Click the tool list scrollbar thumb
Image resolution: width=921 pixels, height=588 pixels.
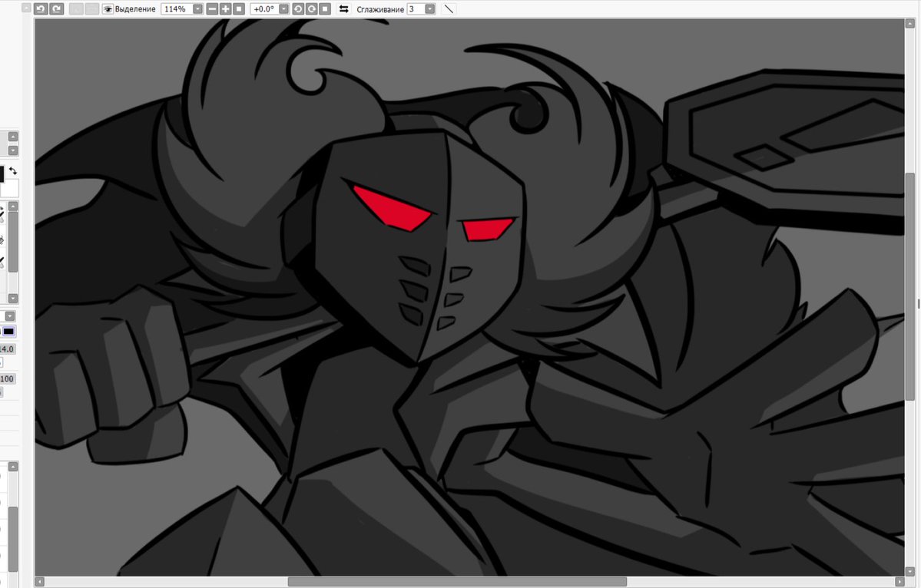tap(13, 243)
